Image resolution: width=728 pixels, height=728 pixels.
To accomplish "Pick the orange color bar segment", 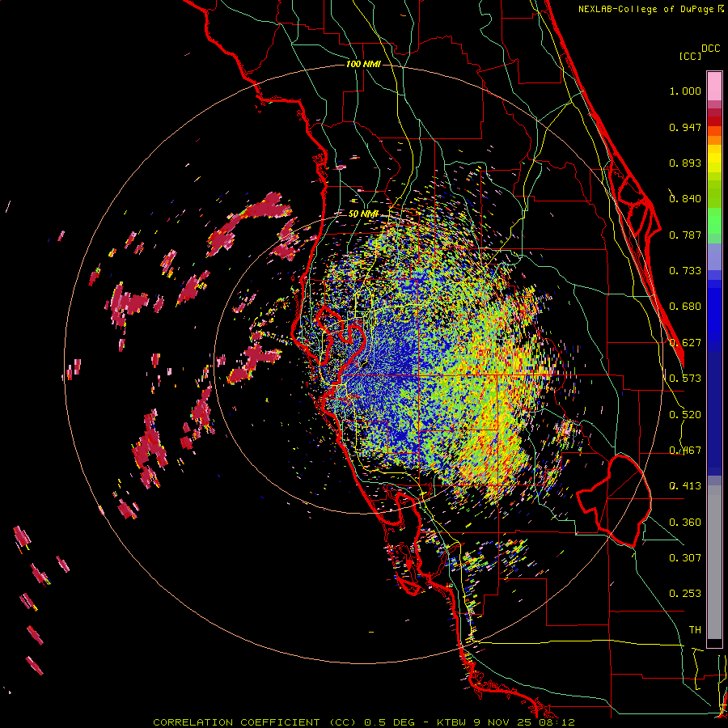I will [714, 140].
